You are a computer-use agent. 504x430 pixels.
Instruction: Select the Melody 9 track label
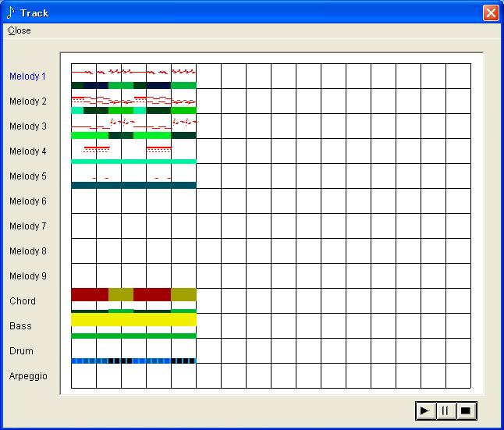28,276
